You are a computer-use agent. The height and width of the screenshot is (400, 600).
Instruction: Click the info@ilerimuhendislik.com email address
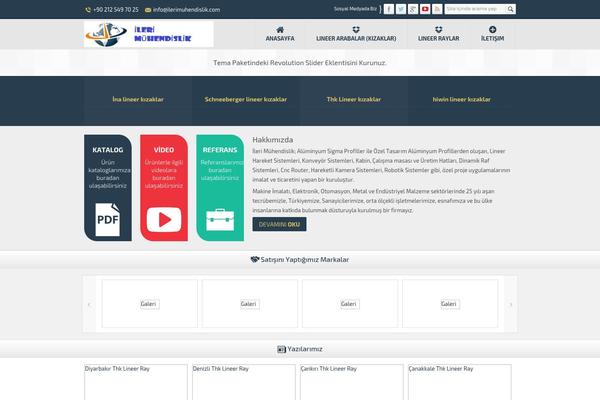pyautogui.click(x=186, y=10)
